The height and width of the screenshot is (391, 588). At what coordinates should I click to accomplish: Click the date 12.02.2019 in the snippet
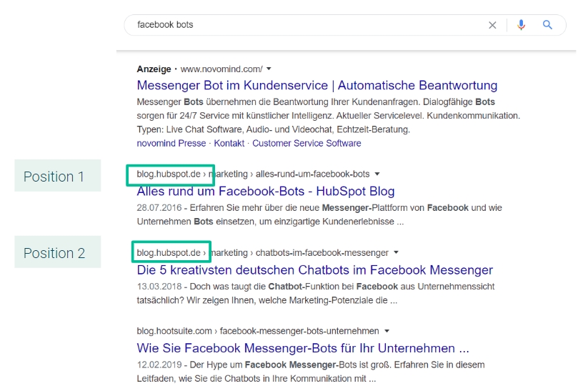159,365
